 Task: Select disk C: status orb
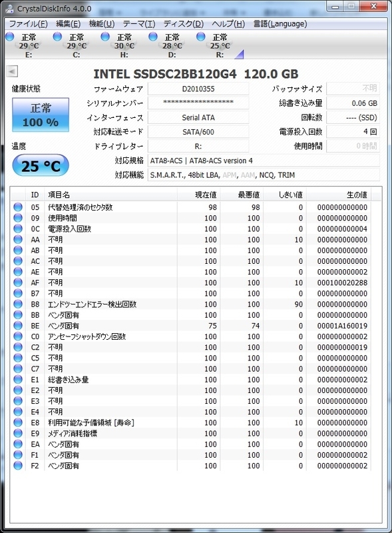pos(57,36)
